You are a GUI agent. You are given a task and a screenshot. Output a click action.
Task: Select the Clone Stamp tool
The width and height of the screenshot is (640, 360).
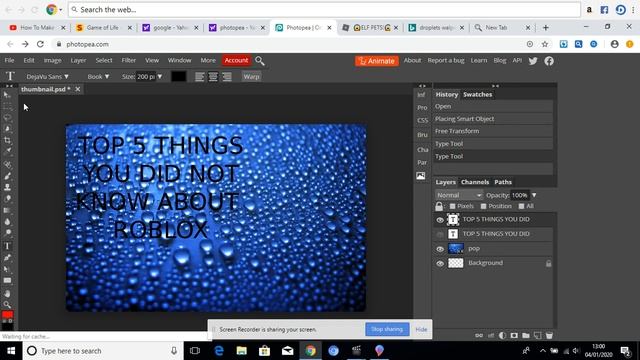click(x=7, y=187)
